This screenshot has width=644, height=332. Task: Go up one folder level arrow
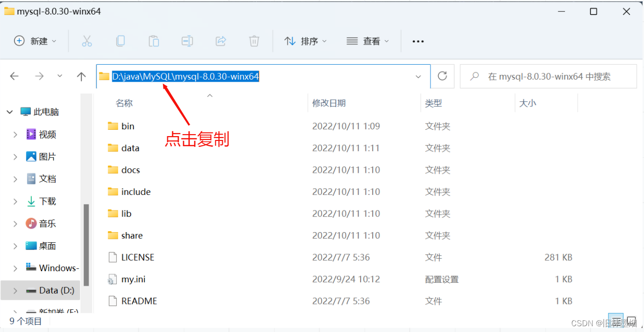click(81, 76)
